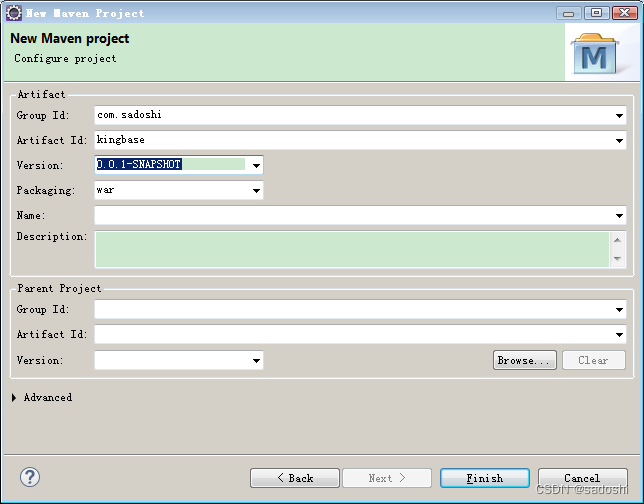Open the Packaging war dropdown arrow
Image resolution: width=644 pixels, height=504 pixels.
pos(256,190)
